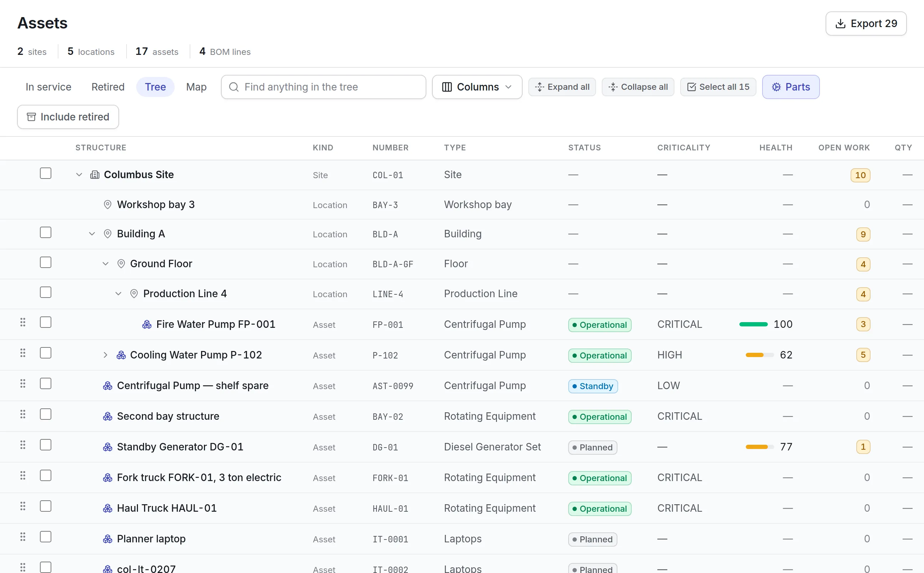Click the asset icon of Centrifugal Pump shelf spare
The width and height of the screenshot is (924, 573).
(108, 386)
